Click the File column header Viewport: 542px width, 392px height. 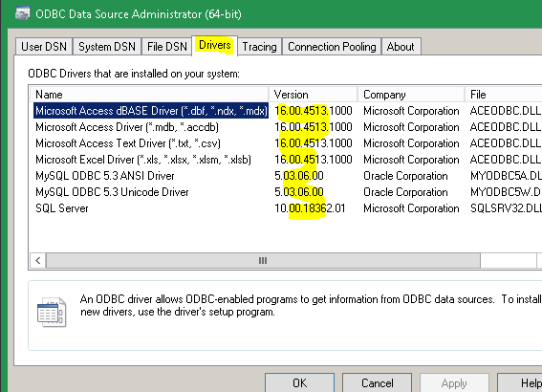pos(503,95)
